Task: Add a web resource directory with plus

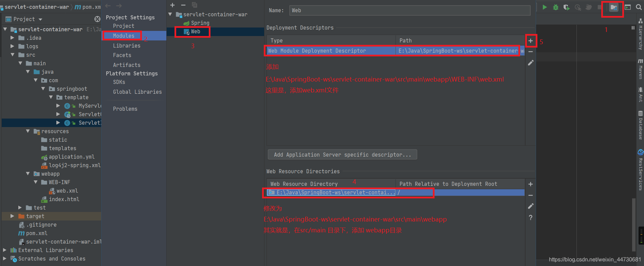Action: [531, 184]
